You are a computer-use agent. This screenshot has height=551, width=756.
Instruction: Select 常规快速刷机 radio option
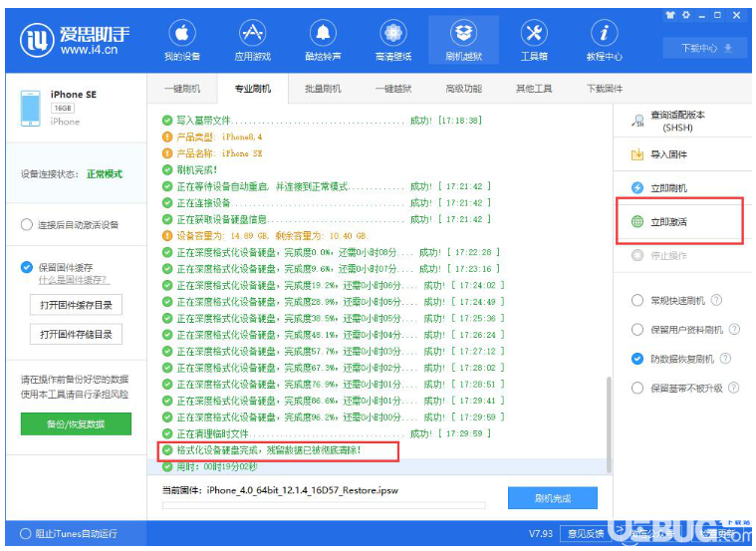click(x=637, y=301)
